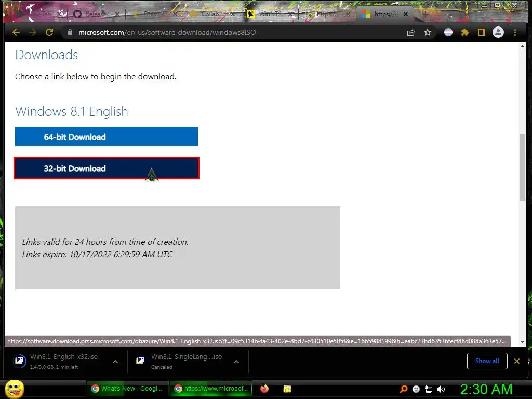Bookmark this page with the star icon

click(x=428, y=33)
